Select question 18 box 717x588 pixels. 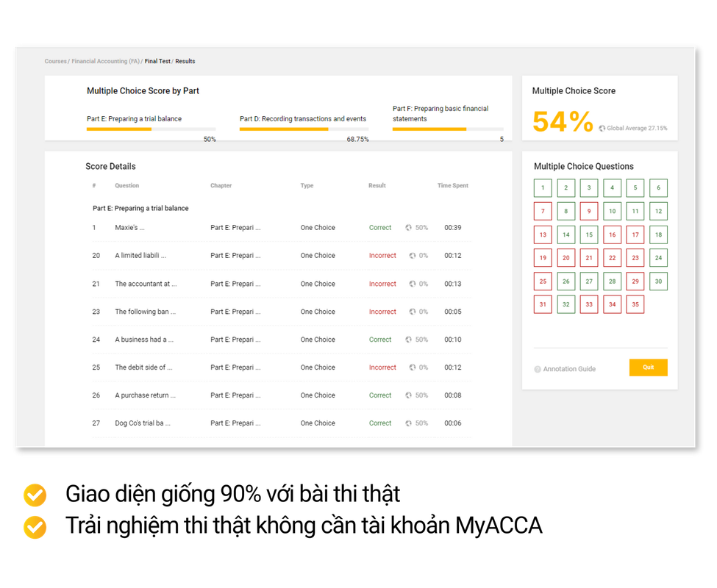pyautogui.click(x=658, y=235)
